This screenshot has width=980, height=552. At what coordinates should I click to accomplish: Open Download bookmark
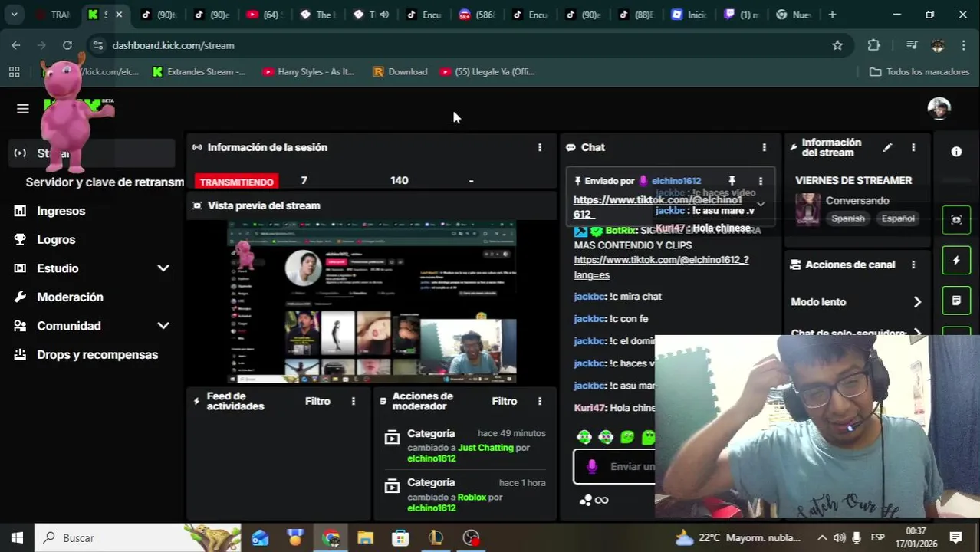coord(400,71)
